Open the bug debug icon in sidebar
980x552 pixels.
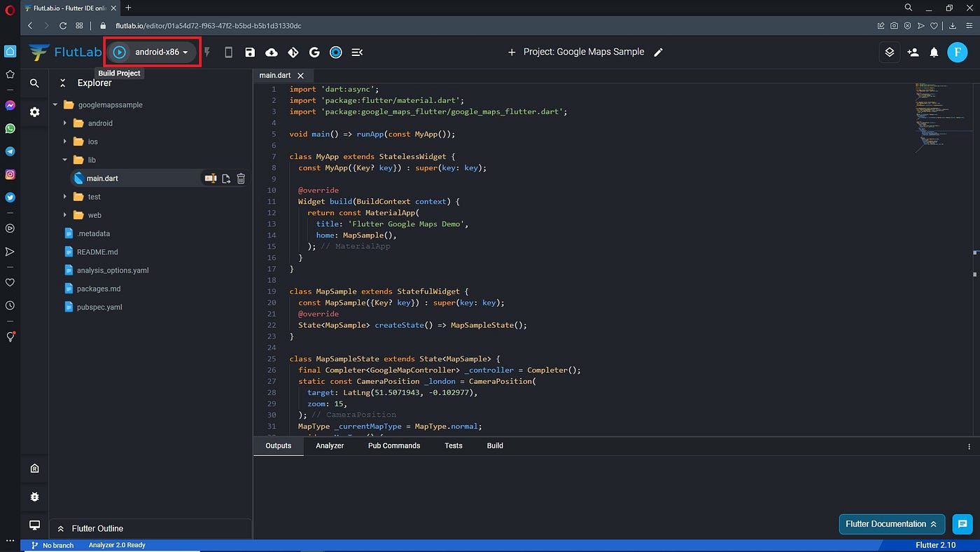pos(34,497)
